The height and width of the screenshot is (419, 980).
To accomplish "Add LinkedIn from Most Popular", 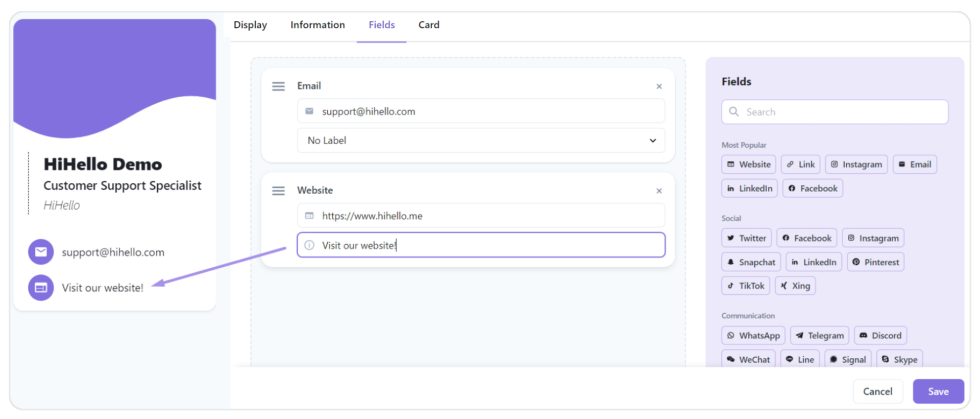I will 749,189.
